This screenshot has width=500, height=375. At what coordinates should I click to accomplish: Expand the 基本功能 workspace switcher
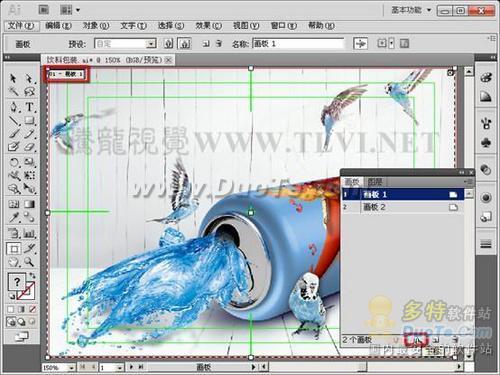click(411, 10)
